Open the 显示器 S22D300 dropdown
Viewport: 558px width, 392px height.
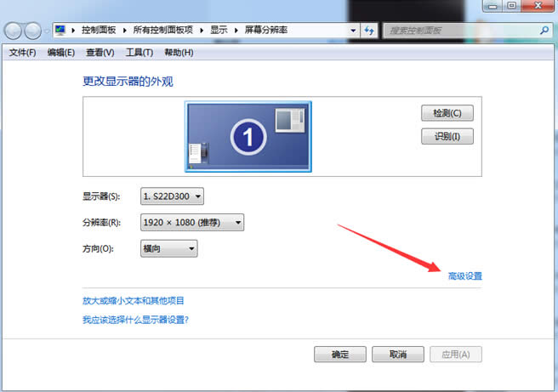(173, 196)
